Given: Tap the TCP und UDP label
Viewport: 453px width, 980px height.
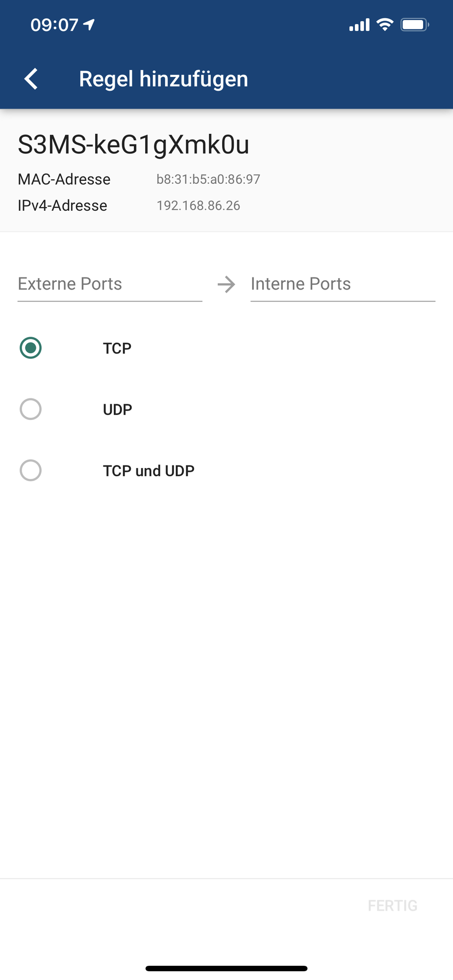Looking at the screenshot, I should [149, 471].
